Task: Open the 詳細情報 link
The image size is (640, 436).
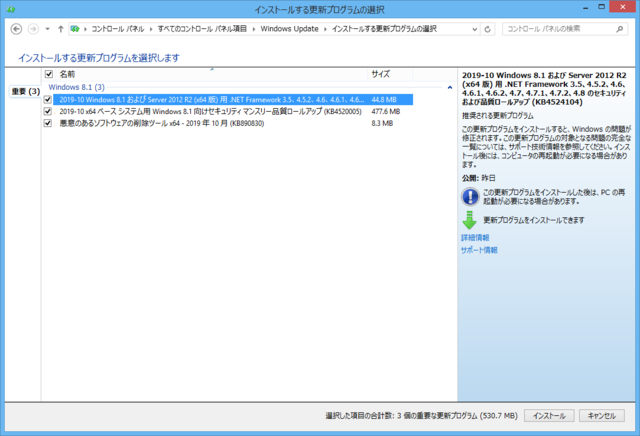Action: click(x=475, y=238)
